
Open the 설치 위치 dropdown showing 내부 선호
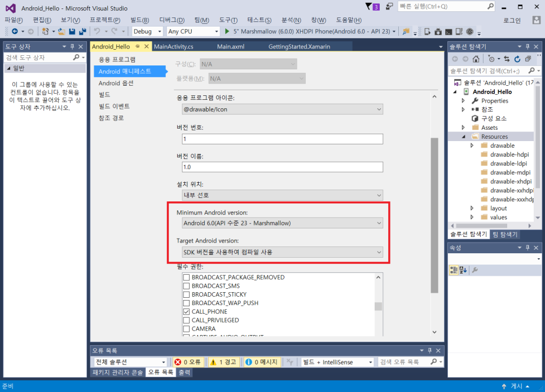point(282,195)
